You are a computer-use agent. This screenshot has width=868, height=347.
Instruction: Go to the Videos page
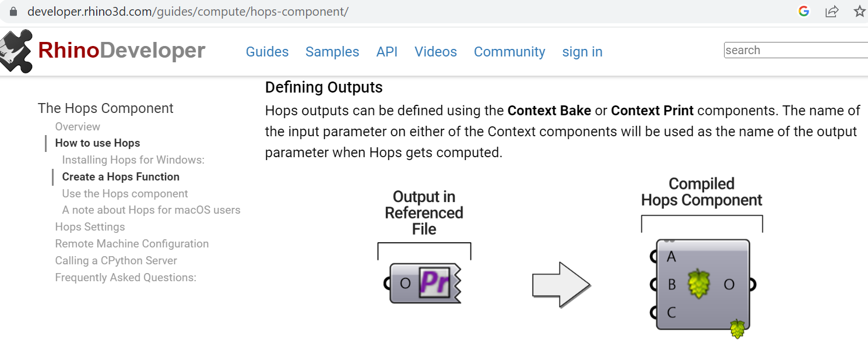pyautogui.click(x=435, y=52)
